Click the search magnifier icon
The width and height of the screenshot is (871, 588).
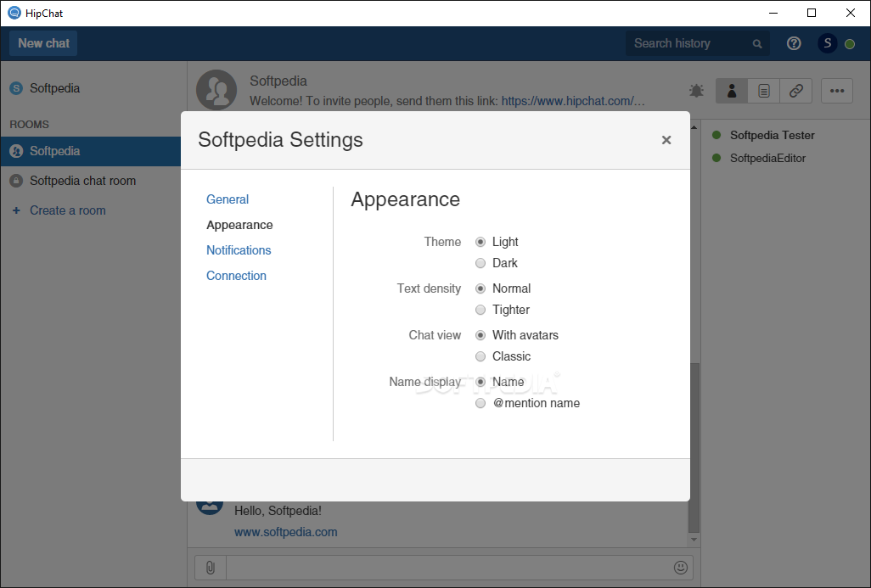point(757,44)
